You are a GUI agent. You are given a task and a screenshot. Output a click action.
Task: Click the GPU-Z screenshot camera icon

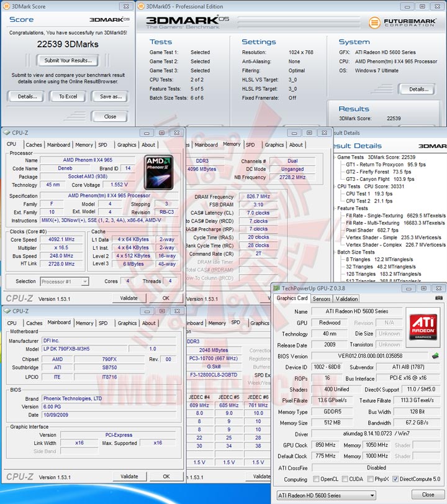pyautogui.click(x=439, y=298)
